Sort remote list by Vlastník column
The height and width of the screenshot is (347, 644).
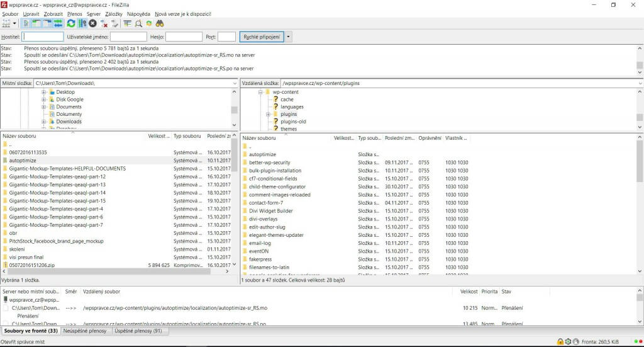pyautogui.click(x=456, y=138)
